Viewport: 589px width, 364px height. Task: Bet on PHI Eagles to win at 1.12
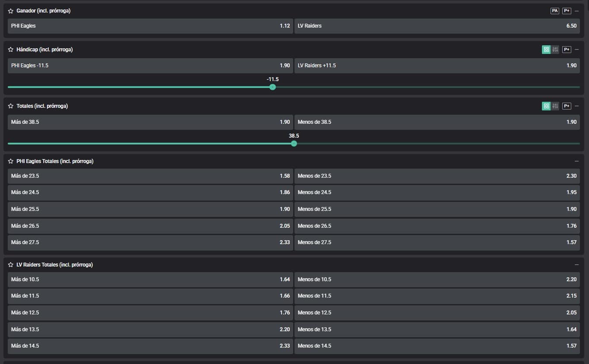coord(150,26)
